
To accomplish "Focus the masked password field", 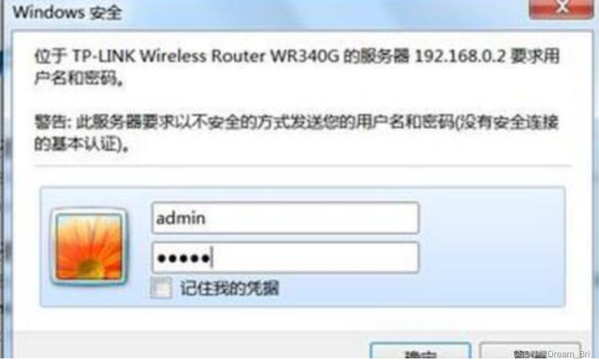I will [x=285, y=258].
